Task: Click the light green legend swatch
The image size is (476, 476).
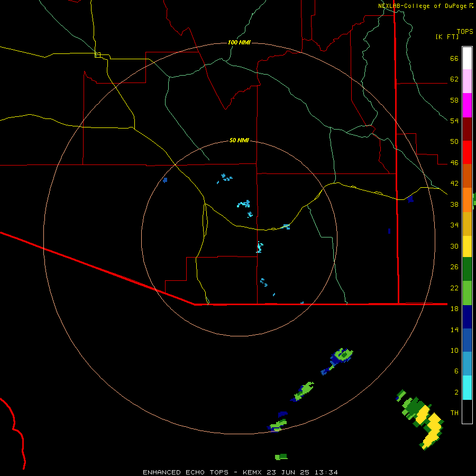Action: pyautogui.click(x=467, y=293)
